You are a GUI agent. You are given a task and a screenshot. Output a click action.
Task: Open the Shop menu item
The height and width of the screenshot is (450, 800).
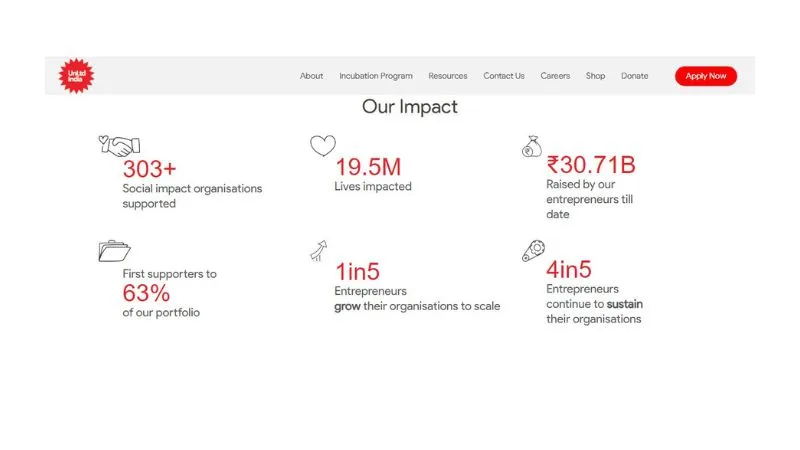tap(595, 76)
